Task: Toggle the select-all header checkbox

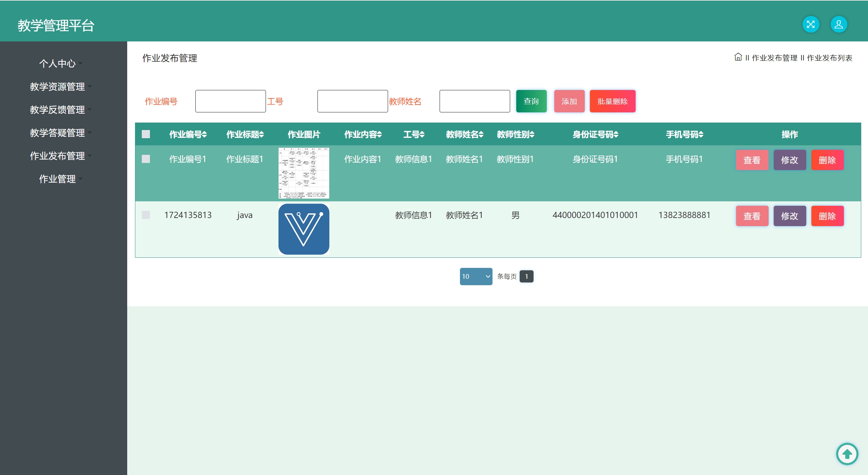Action: tap(146, 134)
